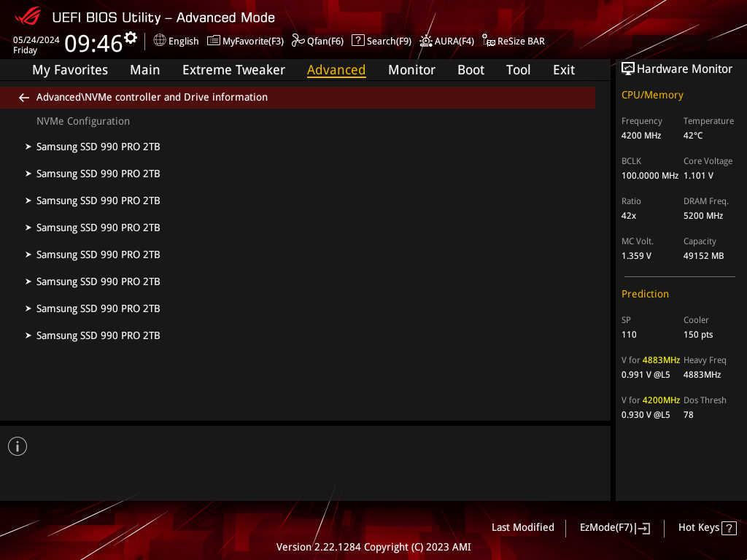Click the 'NVMe Configuration' heading
Screen dimensions: 747x560
pyautogui.click(x=83, y=122)
